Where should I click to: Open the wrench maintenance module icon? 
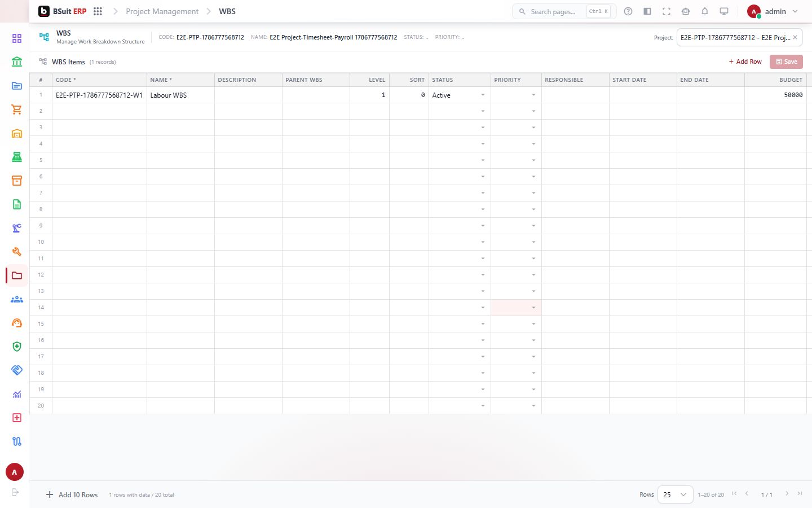17,252
